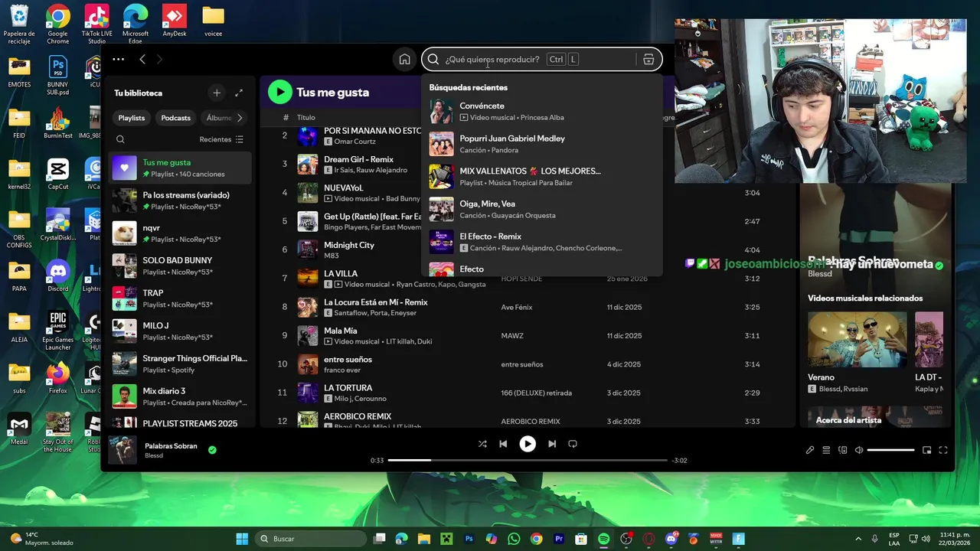This screenshot has width=980, height=551.
Task: Open Mix diario 3 playlist
Action: click(x=181, y=396)
